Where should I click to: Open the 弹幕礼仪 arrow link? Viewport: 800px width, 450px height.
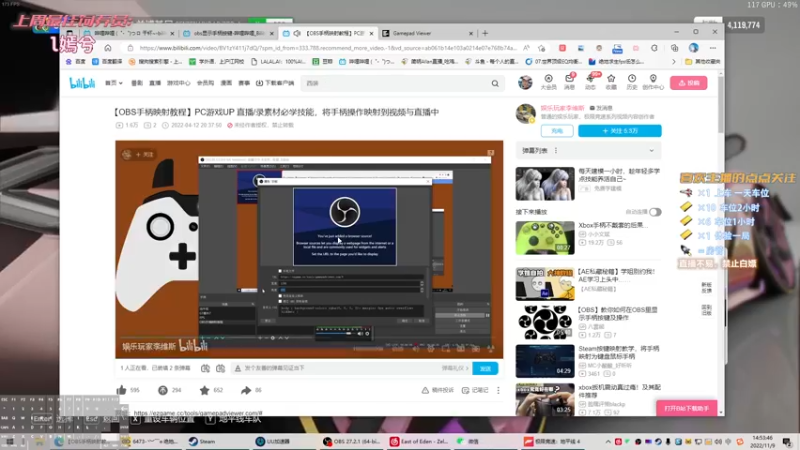coord(455,368)
